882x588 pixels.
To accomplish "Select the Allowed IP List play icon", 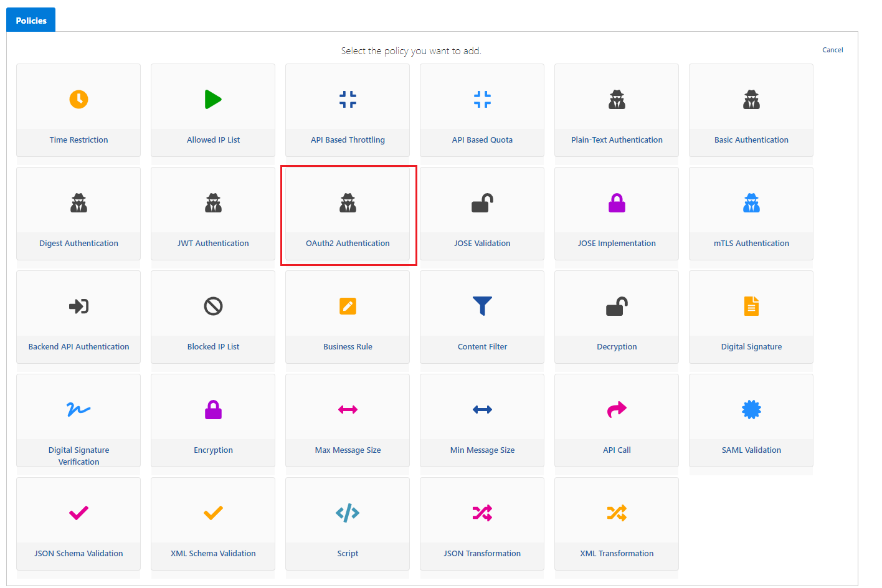I will (213, 99).
